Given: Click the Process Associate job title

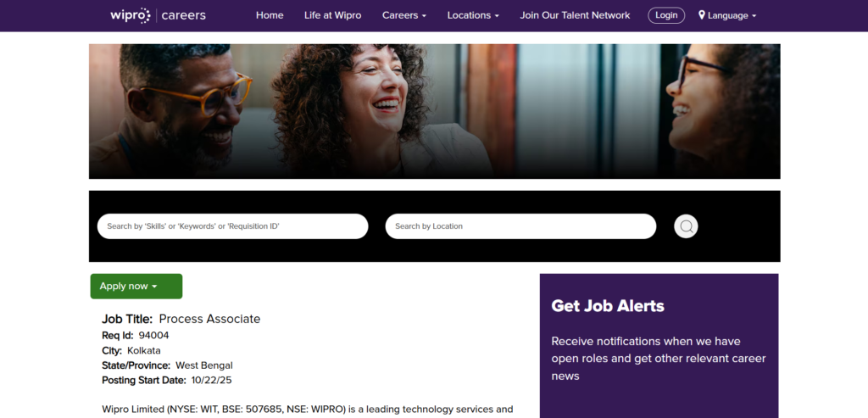Looking at the screenshot, I should click(x=209, y=319).
